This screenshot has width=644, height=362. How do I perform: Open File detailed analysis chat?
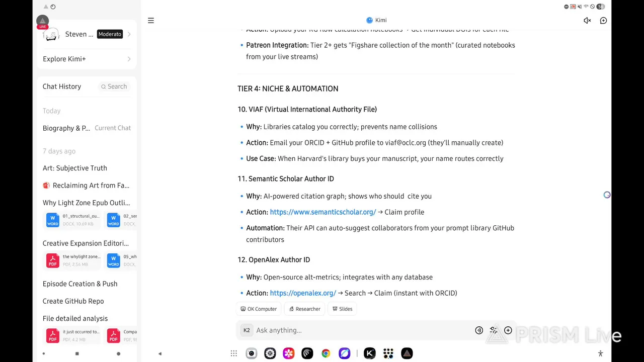(75, 318)
